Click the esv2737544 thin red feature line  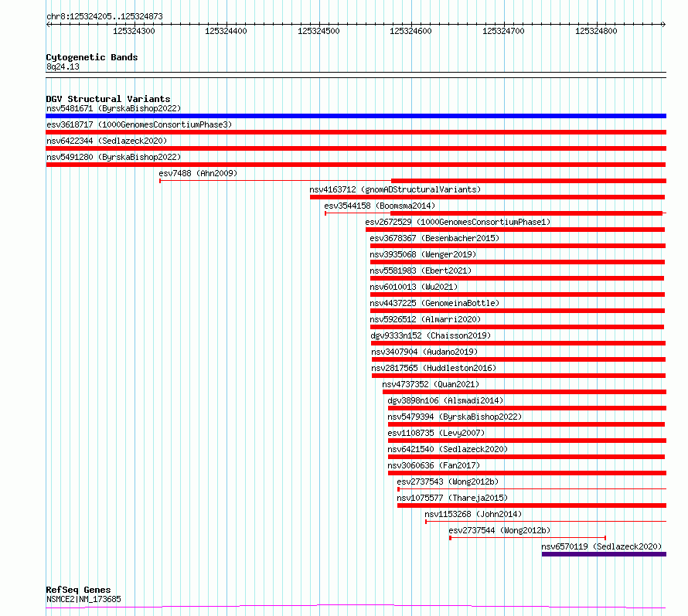click(x=528, y=538)
